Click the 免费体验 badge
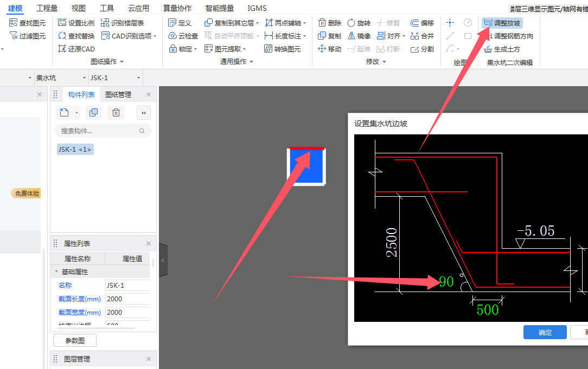The height and width of the screenshot is (369, 588). [x=26, y=193]
